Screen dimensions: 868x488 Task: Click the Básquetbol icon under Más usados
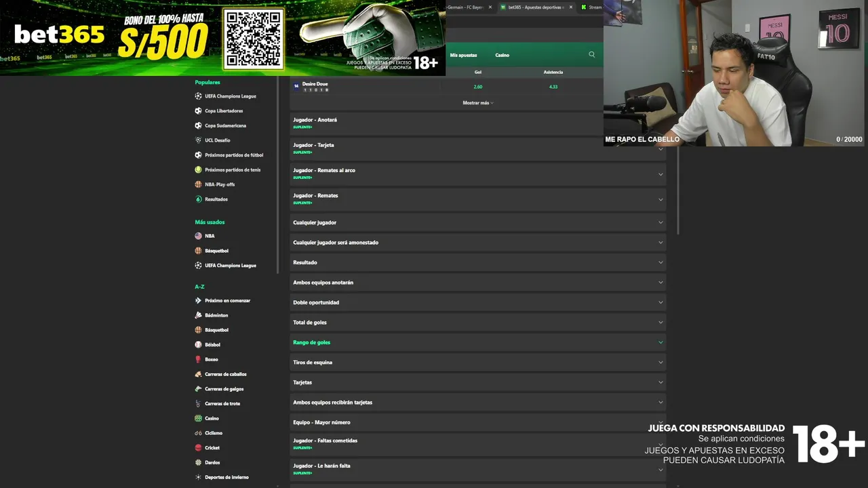(198, 251)
